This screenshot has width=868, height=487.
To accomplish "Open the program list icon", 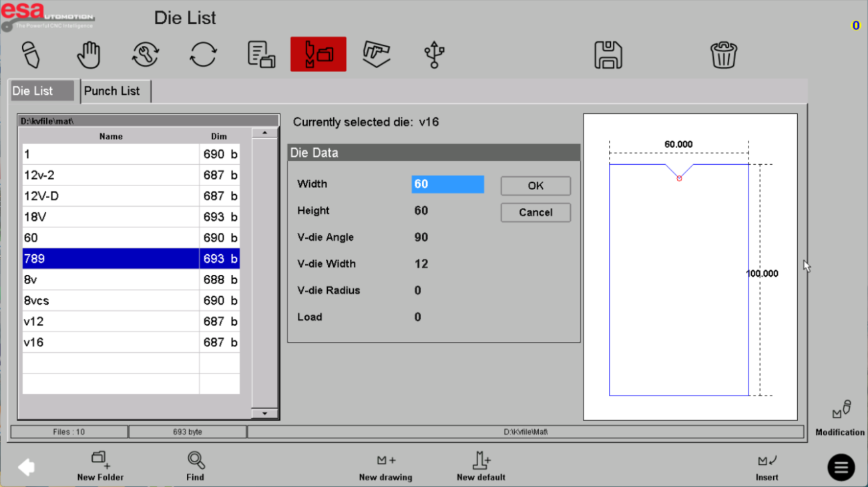I will coord(261,55).
